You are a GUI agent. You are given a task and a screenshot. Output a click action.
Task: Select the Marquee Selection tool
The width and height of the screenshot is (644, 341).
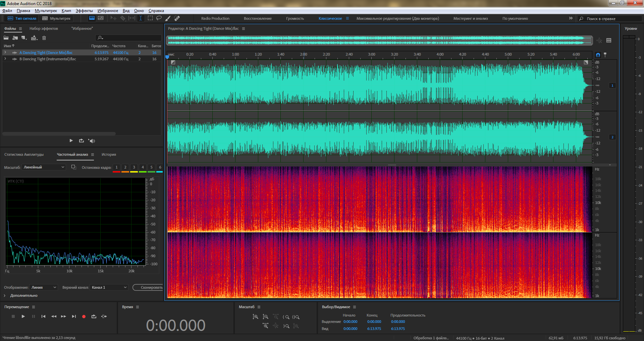(x=150, y=18)
